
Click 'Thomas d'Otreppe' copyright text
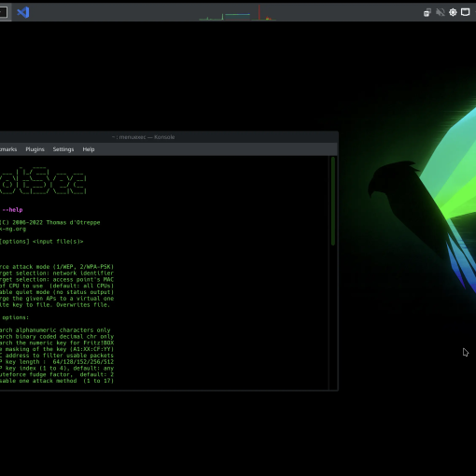pyautogui.click(x=73, y=222)
